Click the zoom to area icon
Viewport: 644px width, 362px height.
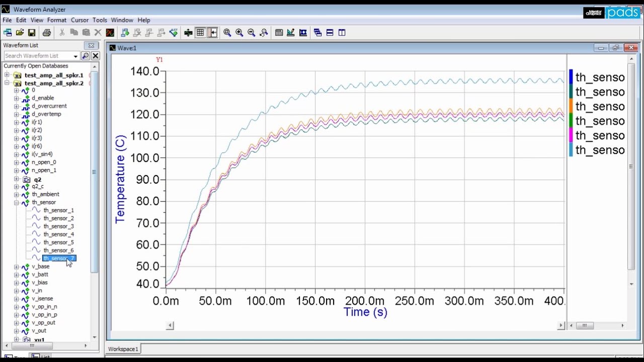pos(264,33)
